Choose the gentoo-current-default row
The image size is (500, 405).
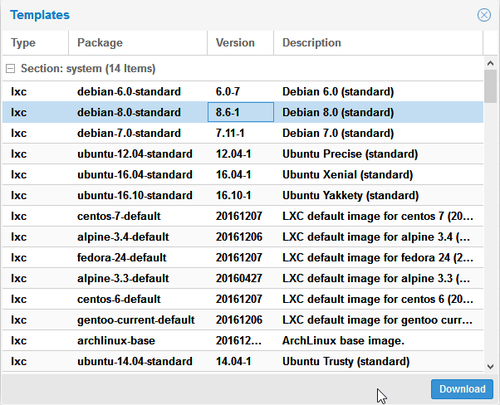243,320
